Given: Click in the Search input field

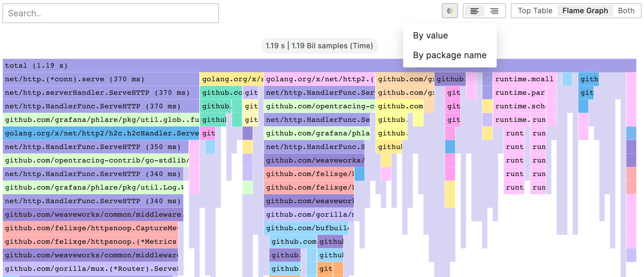Looking at the screenshot, I should pyautogui.click(x=111, y=13).
